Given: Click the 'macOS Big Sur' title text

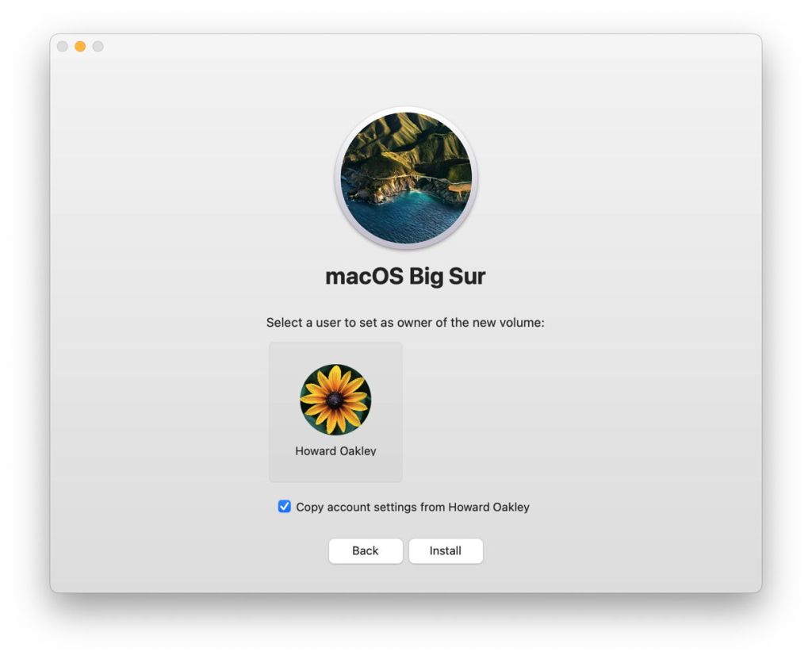Looking at the screenshot, I should [x=405, y=276].
